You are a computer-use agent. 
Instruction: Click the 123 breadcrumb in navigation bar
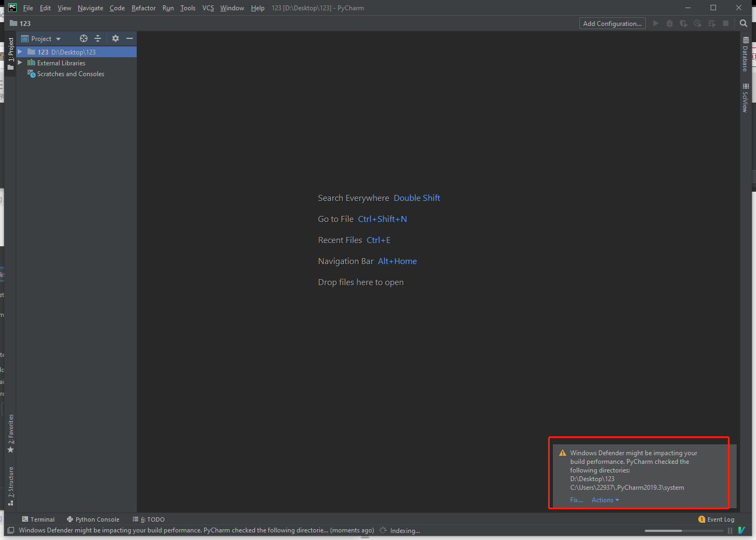[25, 23]
